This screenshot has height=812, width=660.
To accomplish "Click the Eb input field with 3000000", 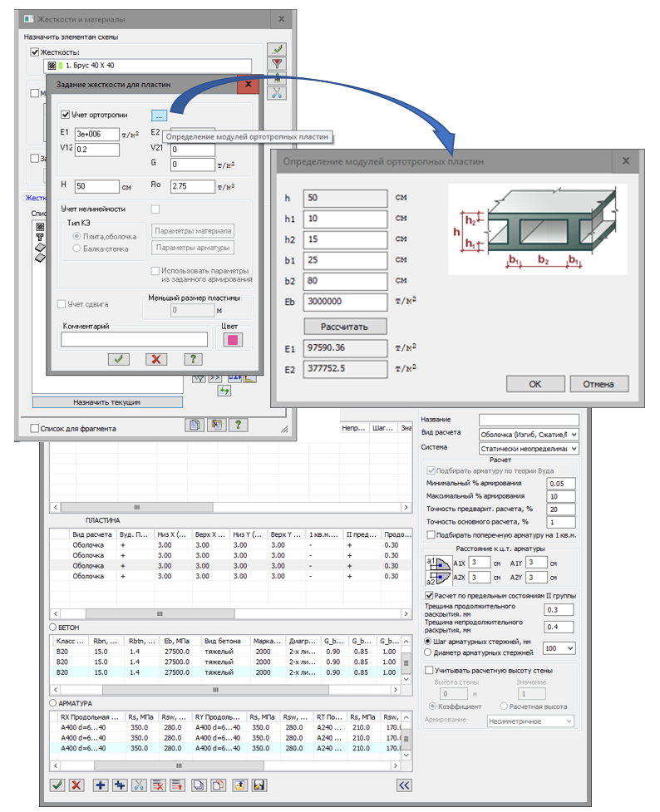I will (x=346, y=302).
